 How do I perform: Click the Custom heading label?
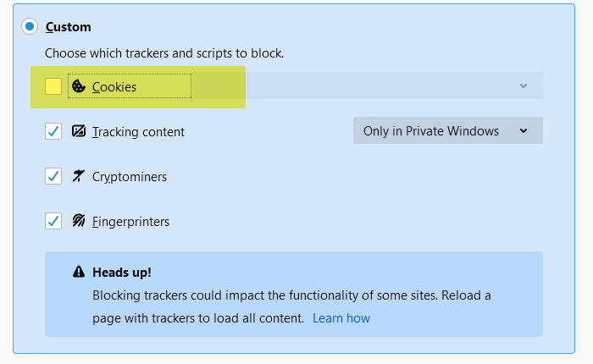click(x=69, y=27)
